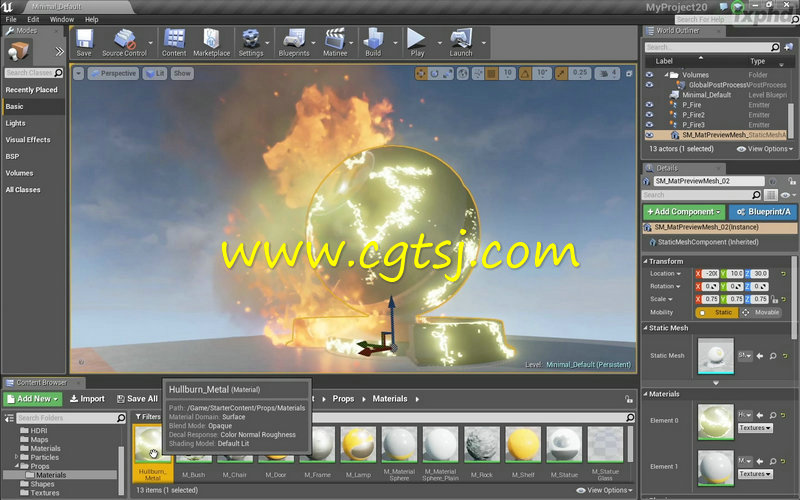This screenshot has height=500, width=800.
Task: Click Element 0 material thumbnail
Action: pyautogui.click(x=715, y=422)
